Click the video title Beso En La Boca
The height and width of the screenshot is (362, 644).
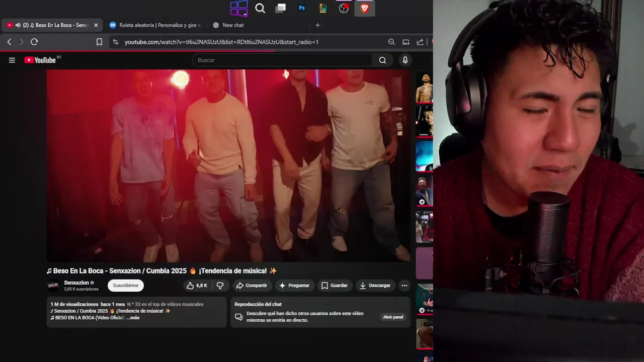162,271
